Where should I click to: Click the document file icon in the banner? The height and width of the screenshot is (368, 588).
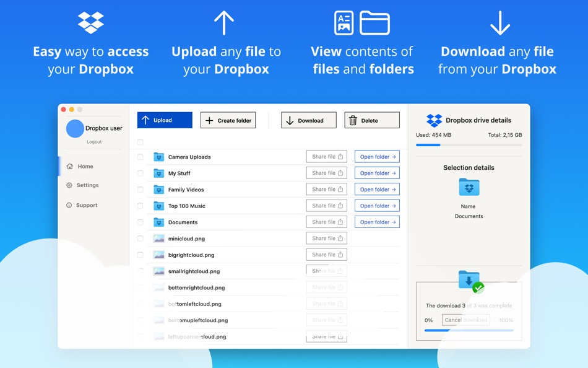tap(344, 23)
